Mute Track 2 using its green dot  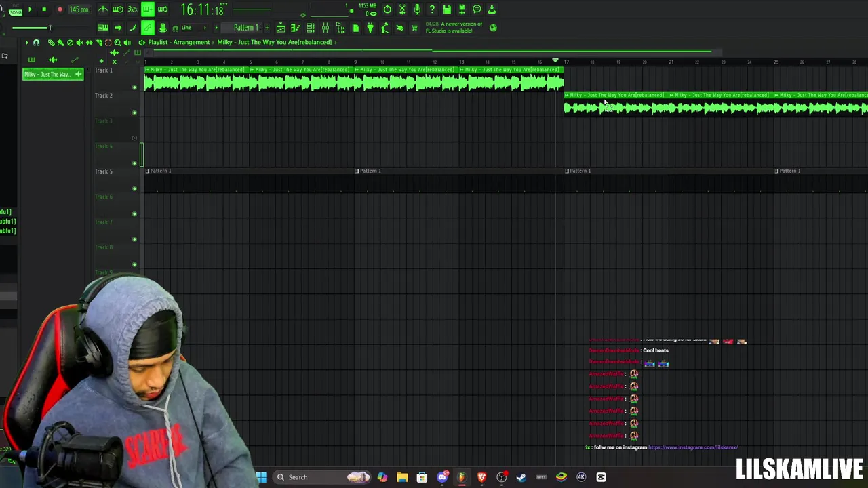pos(134,112)
